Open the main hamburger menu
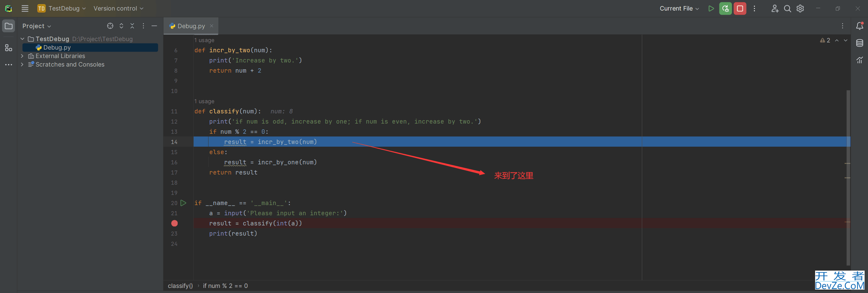Image resolution: width=868 pixels, height=293 pixels. click(x=25, y=8)
